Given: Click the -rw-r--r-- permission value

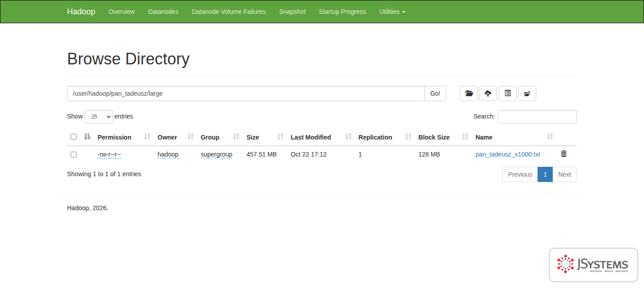Looking at the screenshot, I should tap(109, 154).
